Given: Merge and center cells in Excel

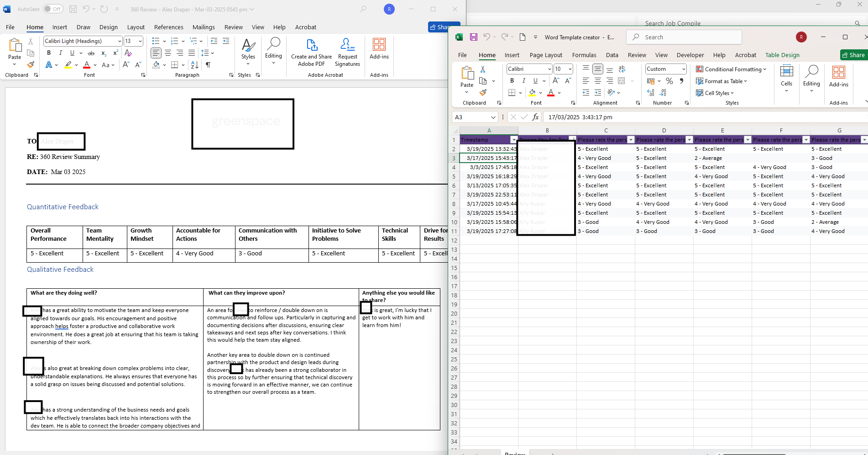Looking at the screenshot, I should coord(622,81).
